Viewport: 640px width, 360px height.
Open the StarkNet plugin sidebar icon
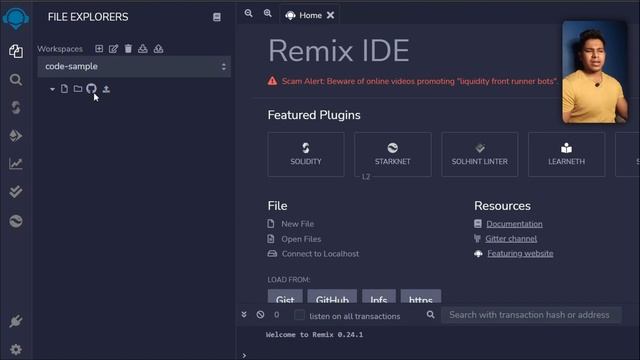(16, 221)
